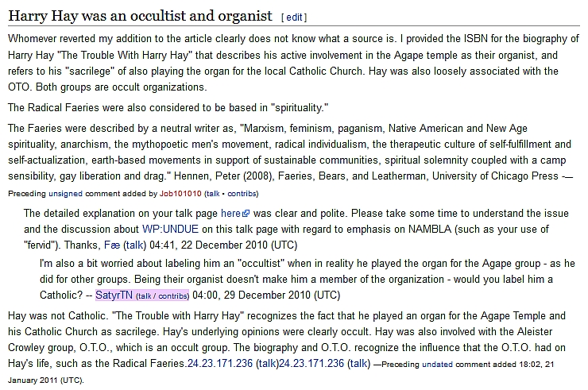Click the "undated" comment link
Image resolution: width=588 pixels, height=390 pixels.
(x=438, y=364)
